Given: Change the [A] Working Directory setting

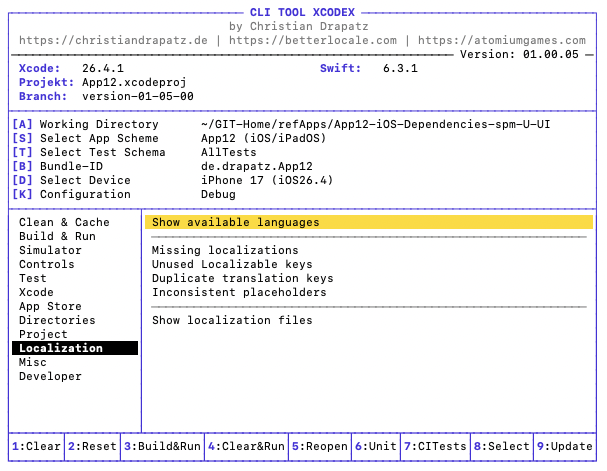Looking at the screenshot, I should (x=86, y=124).
